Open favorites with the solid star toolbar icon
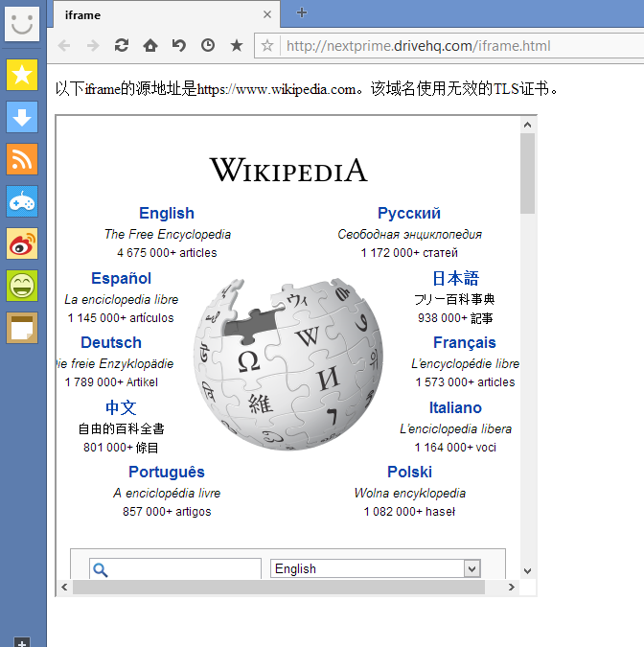Image resolution: width=644 pixels, height=647 pixels. [237, 45]
